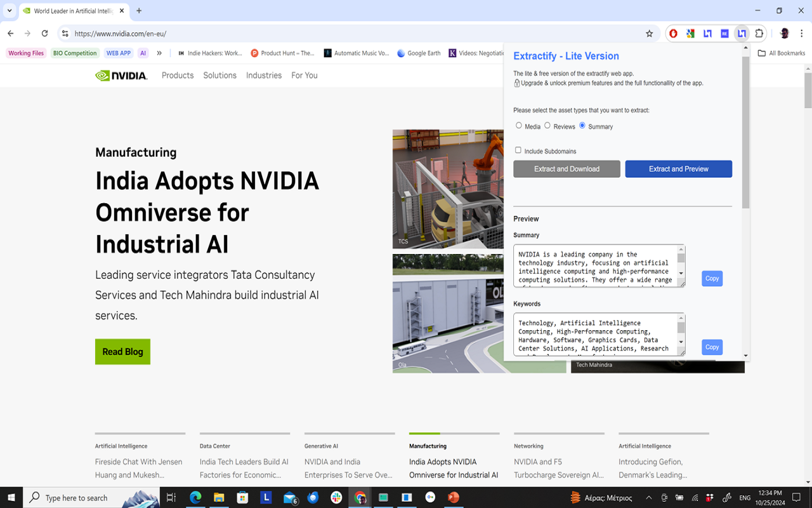The width and height of the screenshot is (812, 508).
Task: Open the Extractify extension icon
Action: [x=741, y=34]
